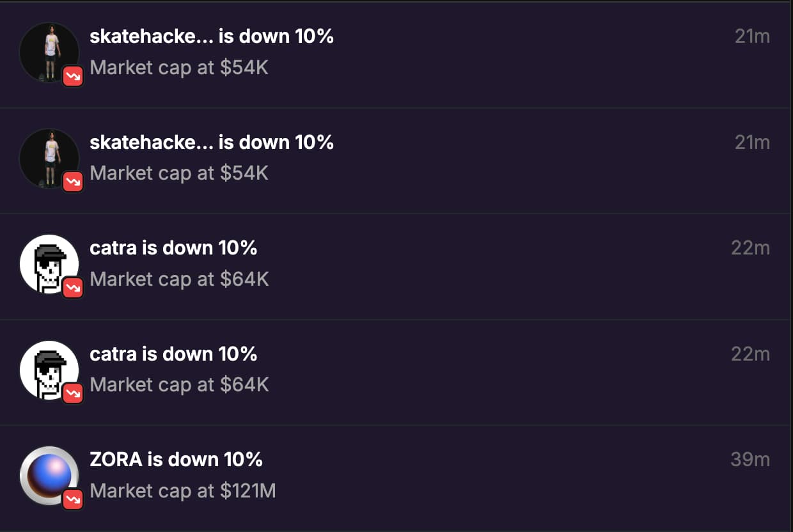Open the "ZORA is down 10%" notification title
Screen dimensions: 793x532
point(176,459)
